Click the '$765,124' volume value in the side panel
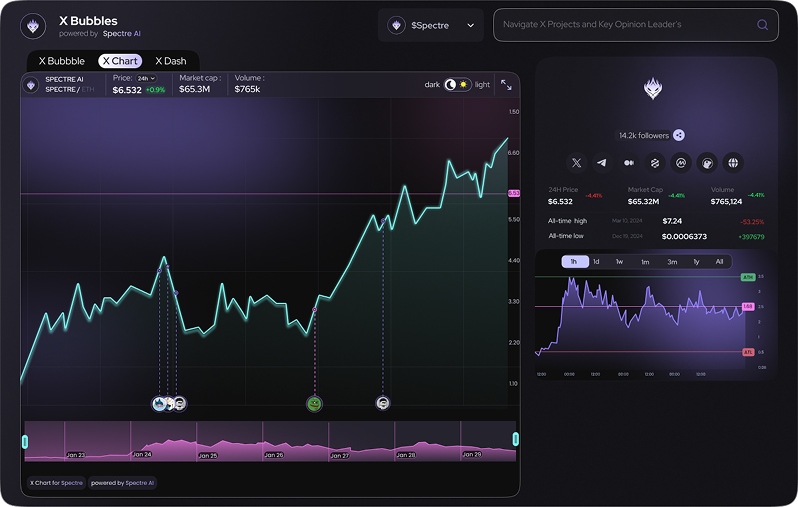The width and height of the screenshot is (798, 507). tap(726, 202)
